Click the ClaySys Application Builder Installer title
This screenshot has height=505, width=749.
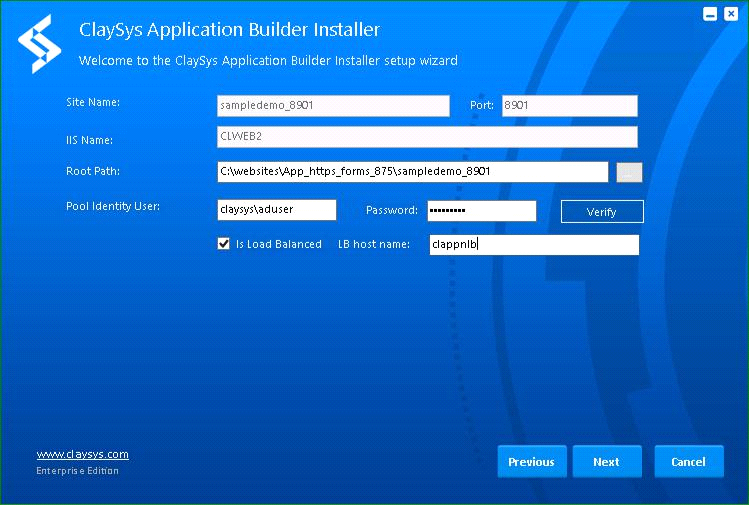coord(229,30)
